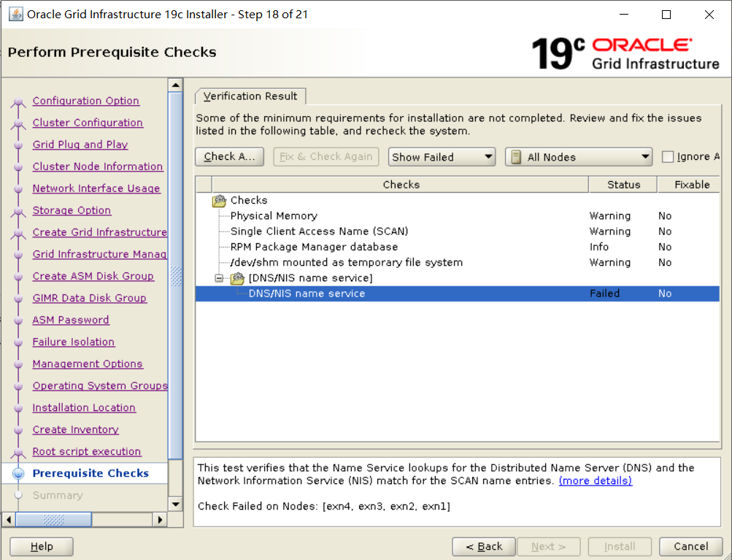Click Warning status for Physical Memory
Viewport: 732px width, 560px height.
point(610,216)
